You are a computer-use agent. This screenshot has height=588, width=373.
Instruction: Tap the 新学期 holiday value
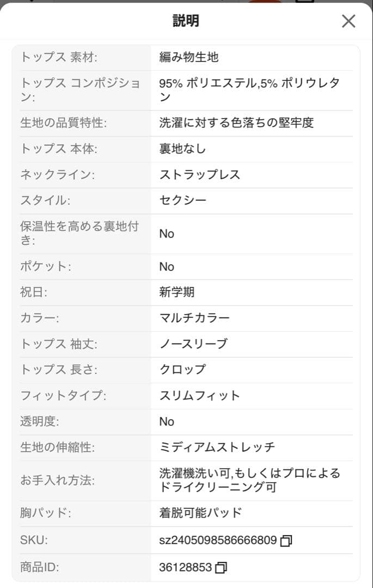[x=177, y=292]
